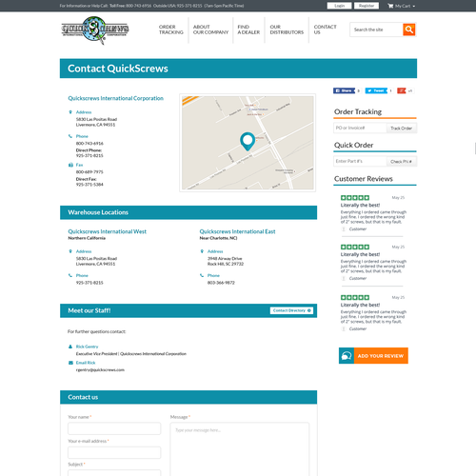Screen dimensions: 476x476
Task: Click the East warehouse Phone handset icon
Action: pyautogui.click(x=202, y=275)
